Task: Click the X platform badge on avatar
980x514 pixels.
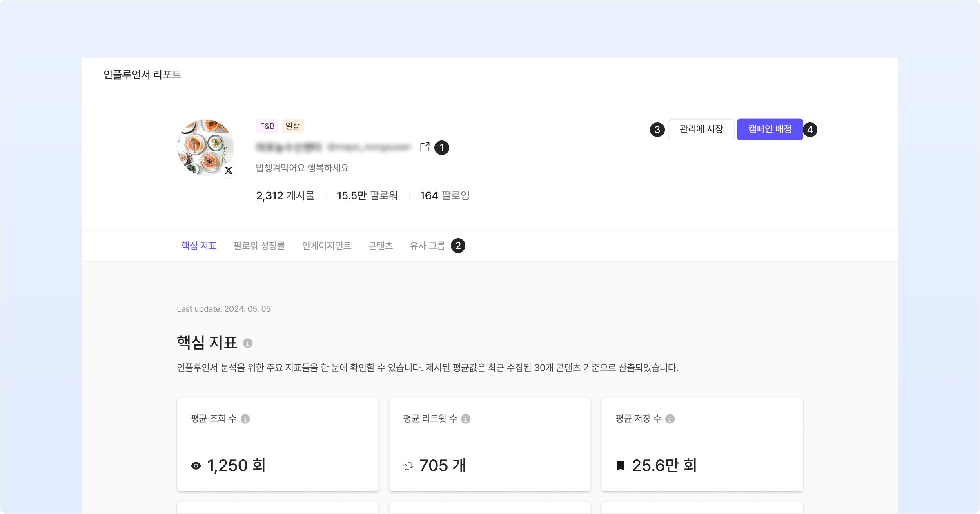Action: point(229,171)
